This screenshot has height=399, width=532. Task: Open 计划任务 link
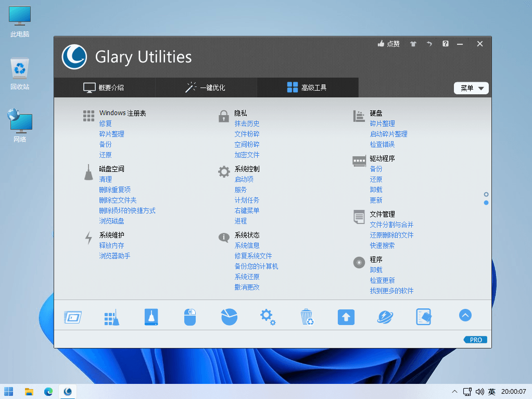coord(247,201)
